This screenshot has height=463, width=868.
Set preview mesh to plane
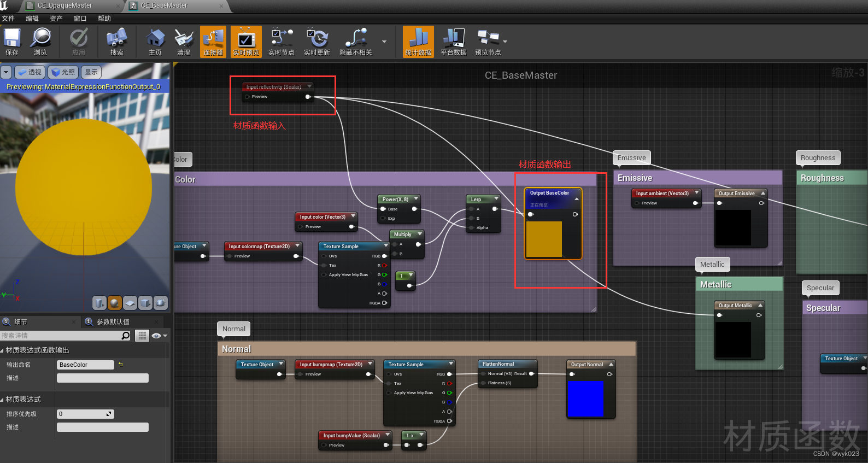[130, 303]
